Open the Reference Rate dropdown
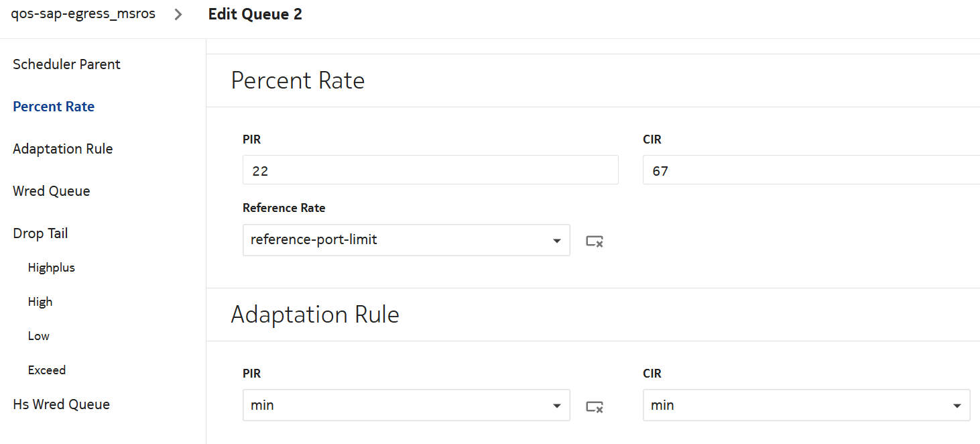This screenshot has width=980, height=444. pos(556,241)
